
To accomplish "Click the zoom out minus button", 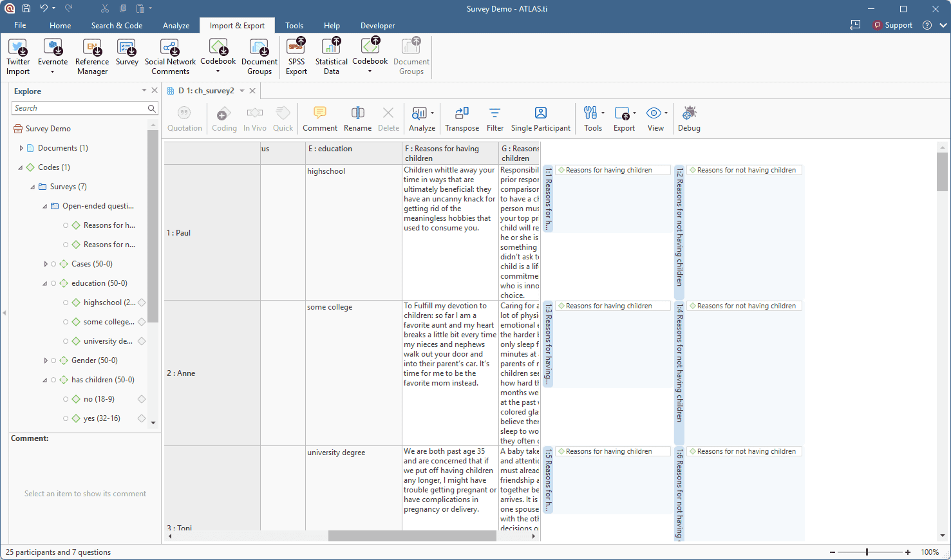I will (x=833, y=552).
